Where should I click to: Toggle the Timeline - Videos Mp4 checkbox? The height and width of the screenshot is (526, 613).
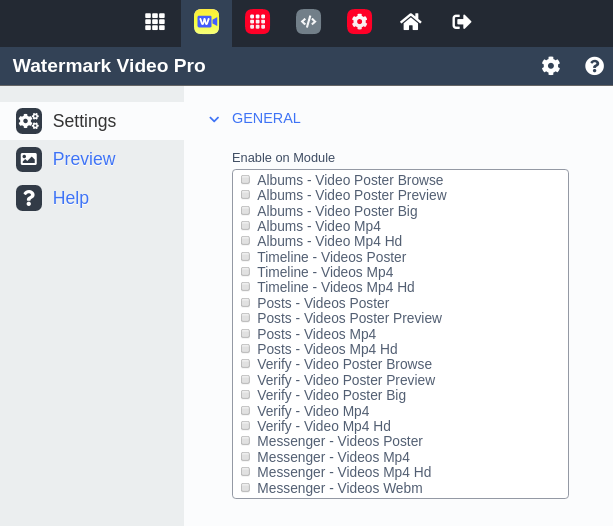tap(246, 272)
